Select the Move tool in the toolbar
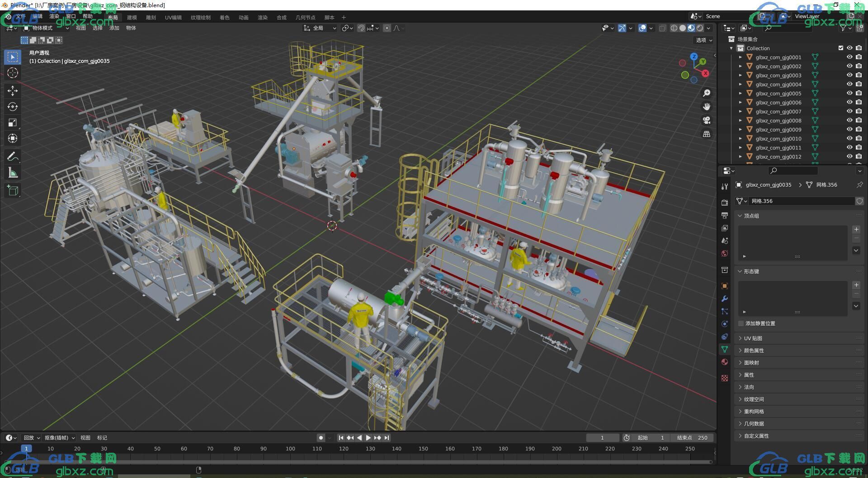 point(13,91)
